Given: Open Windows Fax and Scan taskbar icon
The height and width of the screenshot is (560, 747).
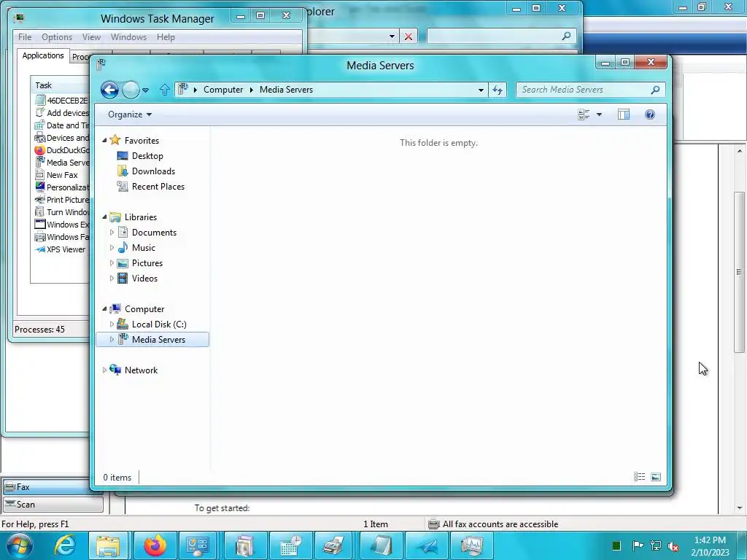Looking at the screenshot, I should (333, 545).
